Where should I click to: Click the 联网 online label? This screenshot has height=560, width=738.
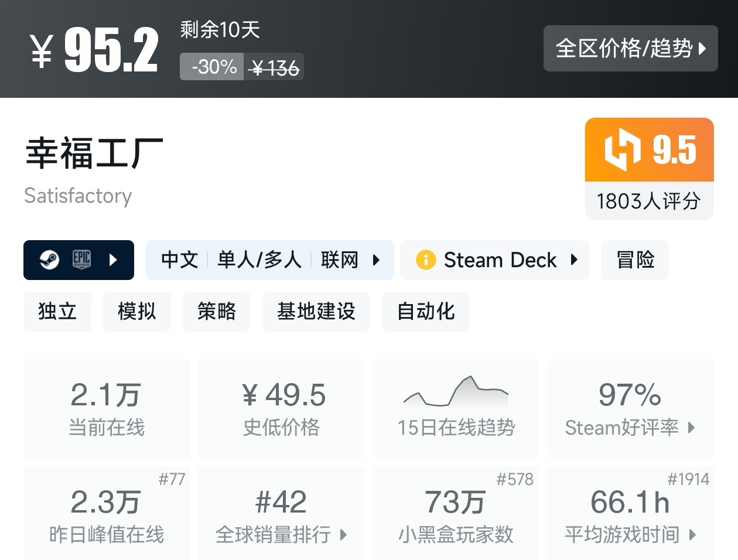point(339,259)
